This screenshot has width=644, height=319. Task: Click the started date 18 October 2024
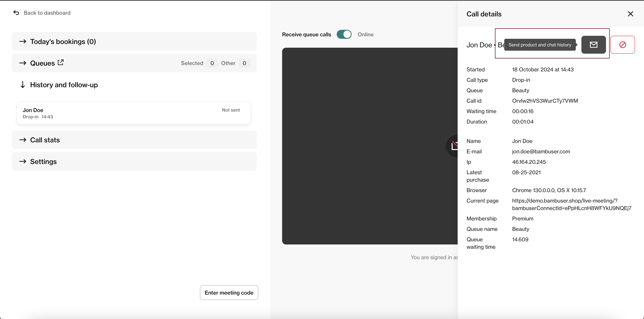coord(542,70)
